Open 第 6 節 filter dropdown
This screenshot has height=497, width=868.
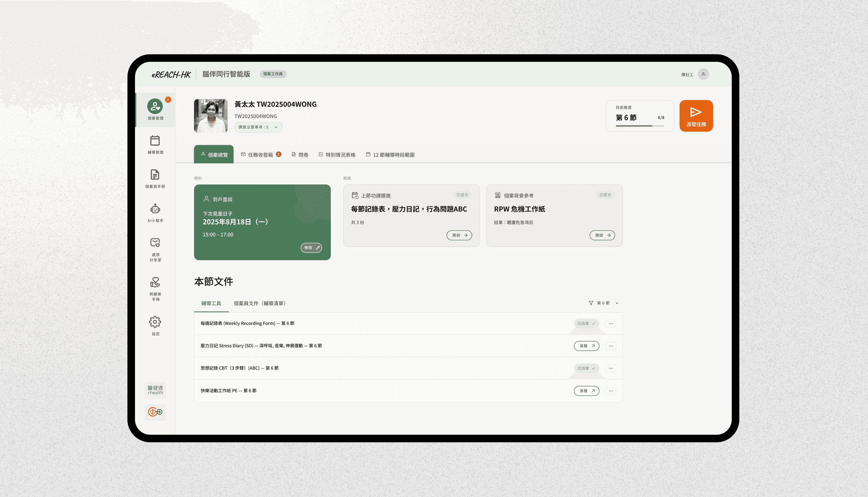click(x=603, y=303)
